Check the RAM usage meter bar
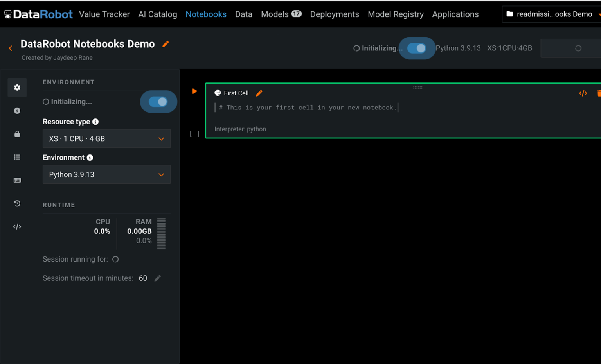601x364 pixels. click(161, 233)
